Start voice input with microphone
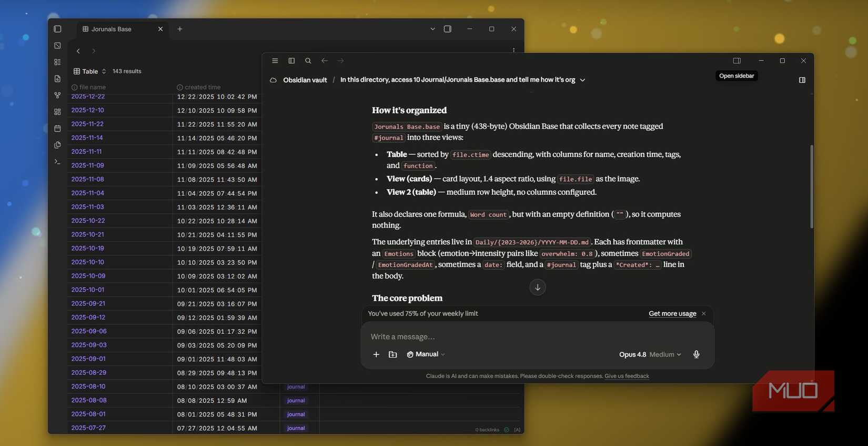 [x=696, y=354]
